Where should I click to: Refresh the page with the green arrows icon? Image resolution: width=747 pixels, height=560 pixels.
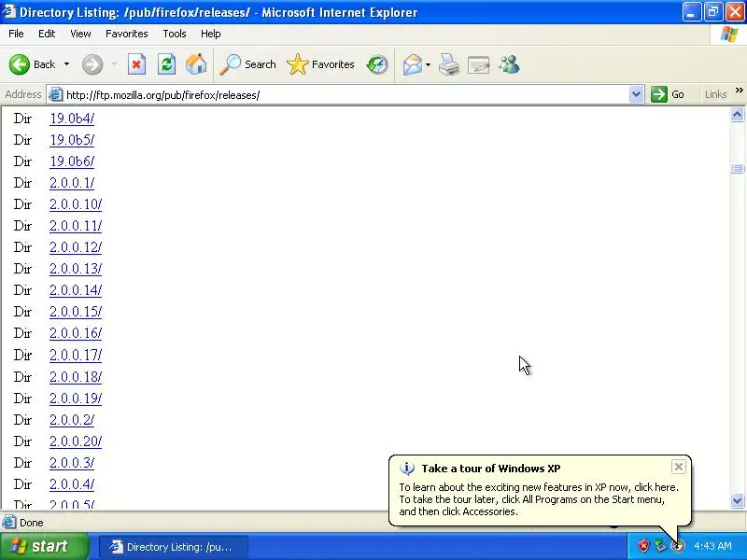click(x=166, y=64)
